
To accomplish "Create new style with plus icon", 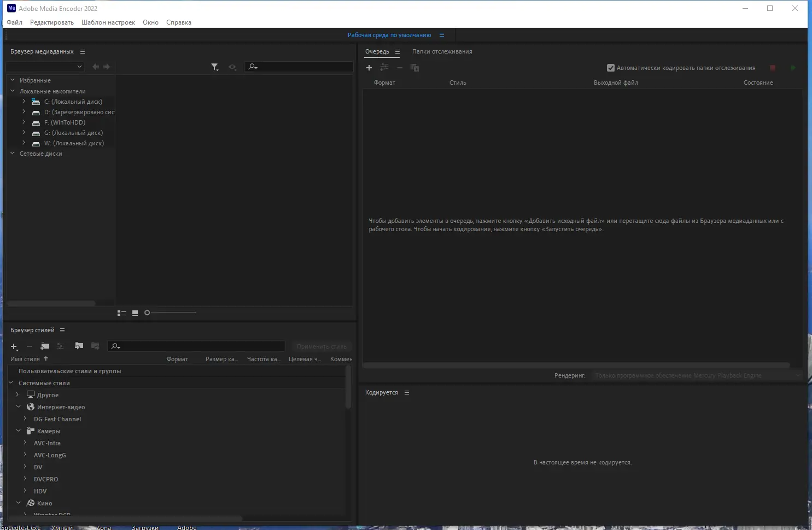I will point(15,346).
